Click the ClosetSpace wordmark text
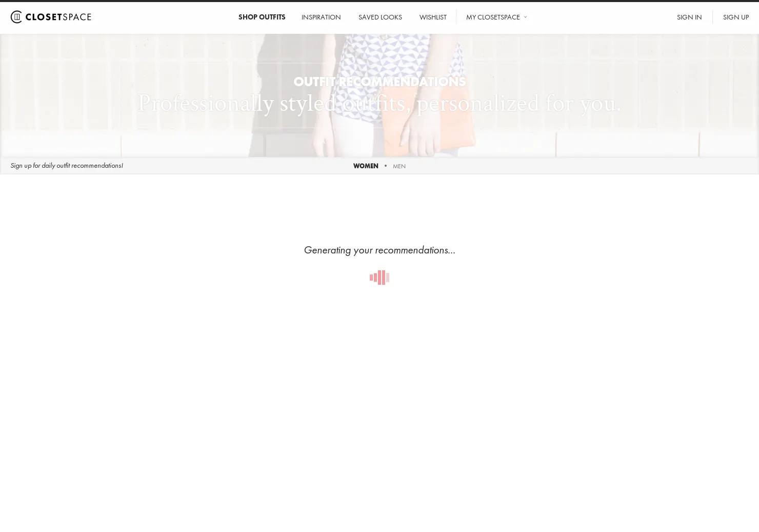Screen dimensions: 759x532 coord(58,17)
